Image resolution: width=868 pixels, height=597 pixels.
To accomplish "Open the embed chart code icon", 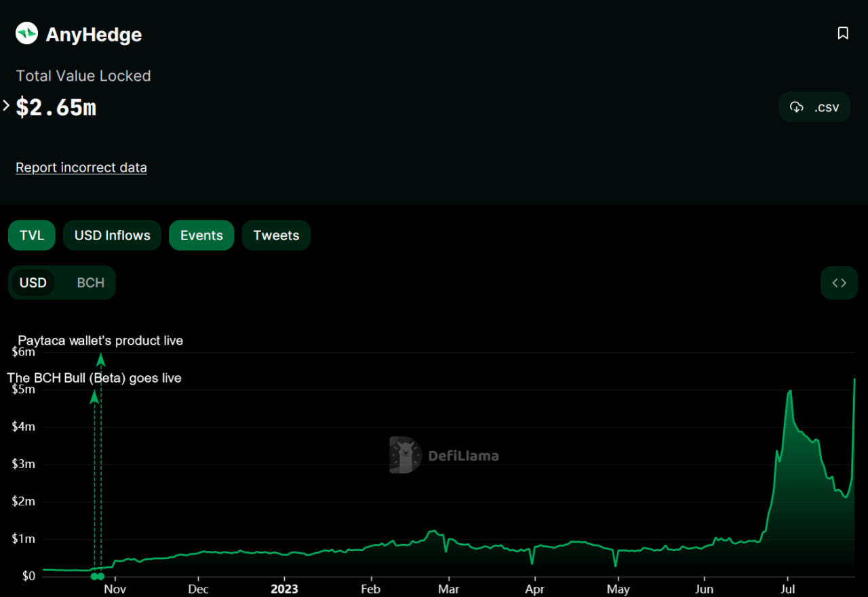I will (840, 283).
